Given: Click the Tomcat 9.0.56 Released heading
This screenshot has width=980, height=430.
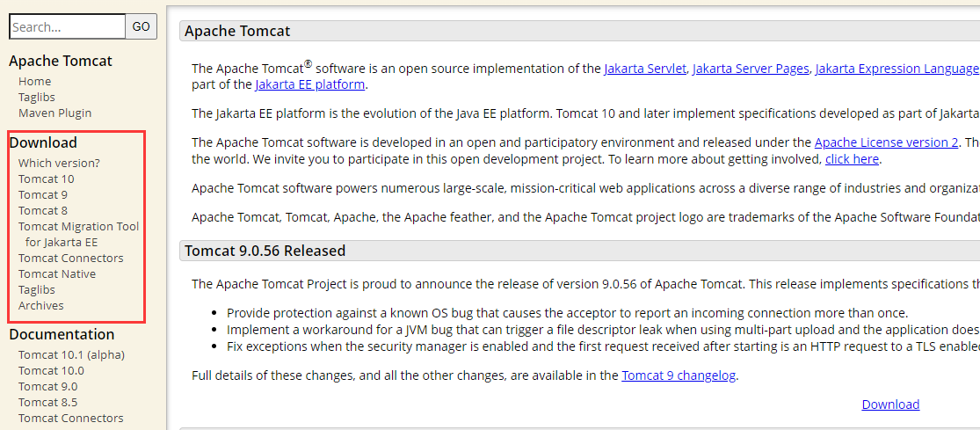Looking at the screenshot, I should pos(265,251).
